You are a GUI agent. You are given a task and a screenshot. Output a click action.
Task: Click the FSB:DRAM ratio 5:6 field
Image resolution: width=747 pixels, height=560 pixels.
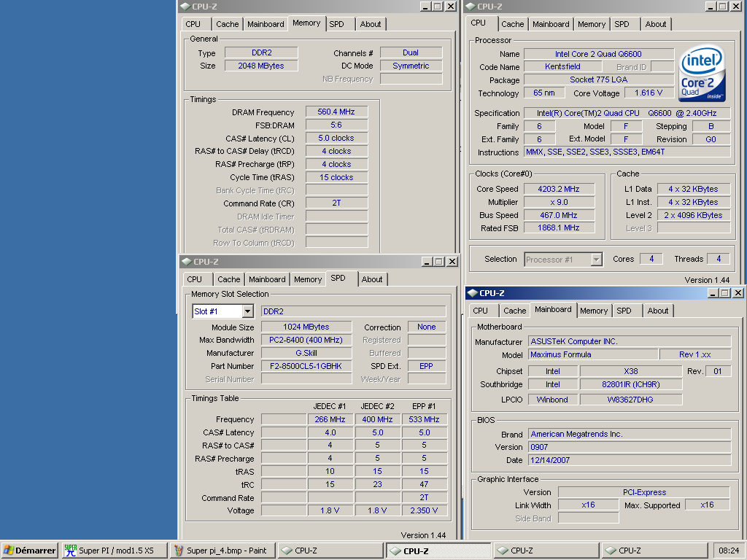[x=336, y=125]
